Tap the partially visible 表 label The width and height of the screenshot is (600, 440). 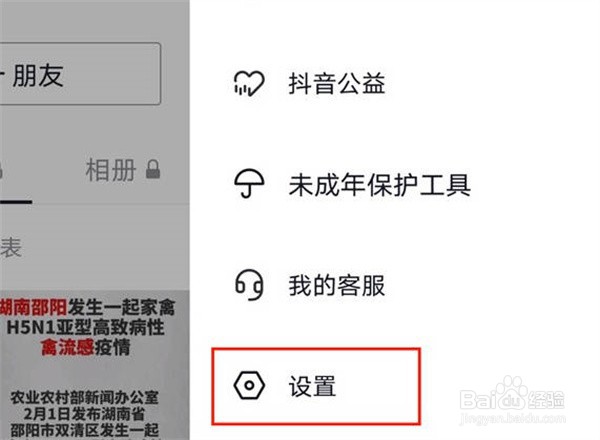[11, 248]
